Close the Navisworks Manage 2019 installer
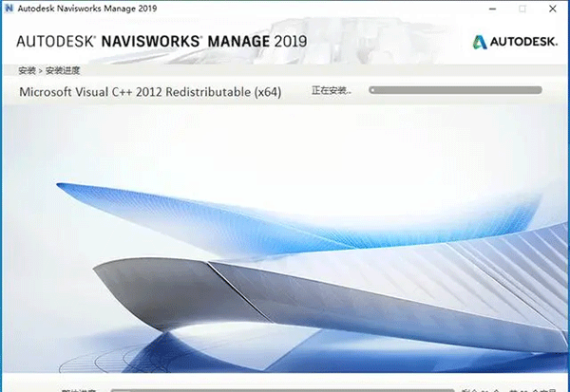570x392 pixels. coord(553,9)
